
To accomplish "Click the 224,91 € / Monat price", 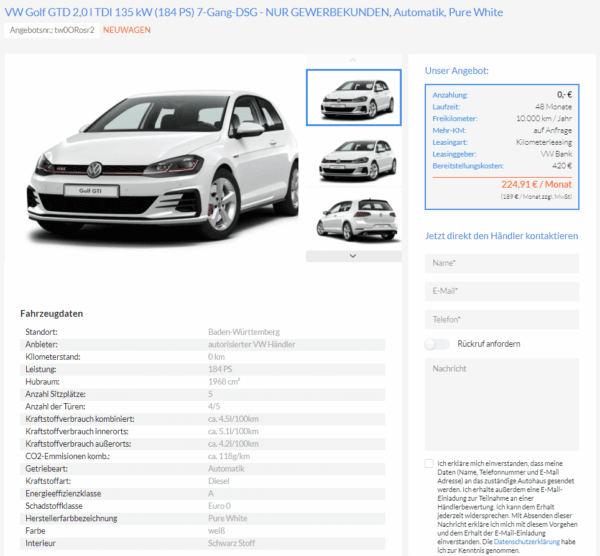I will coord(536,184).
